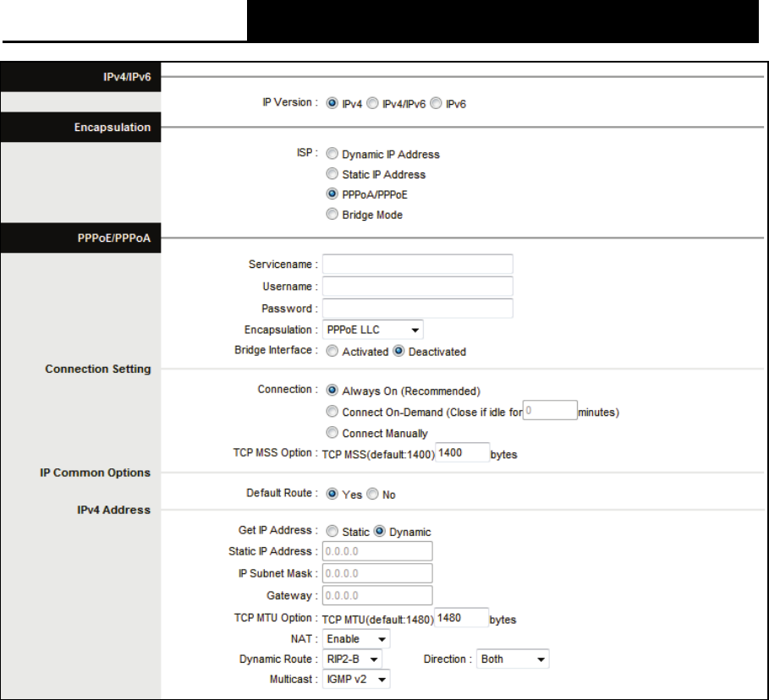Image resolution: width=769 pixels, height=700 pixels.
Task: Click the black Encapsulation section header
Action: tap(81, 128)
